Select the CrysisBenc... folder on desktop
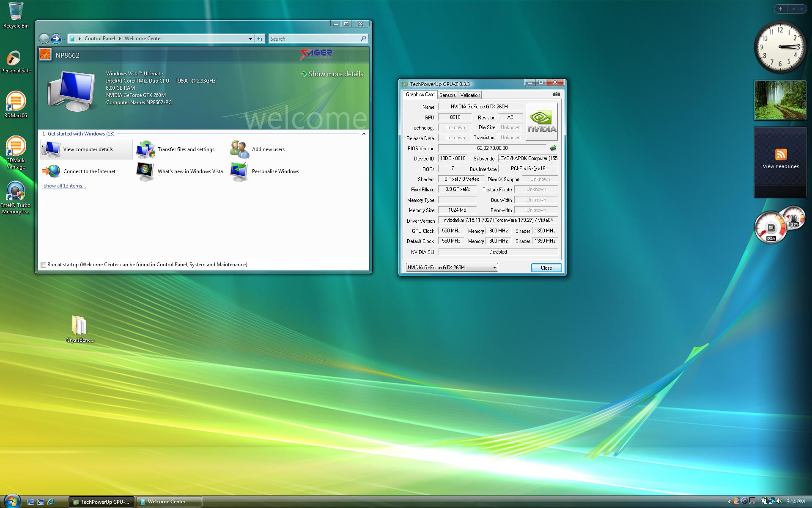 [x=80, y=329]
